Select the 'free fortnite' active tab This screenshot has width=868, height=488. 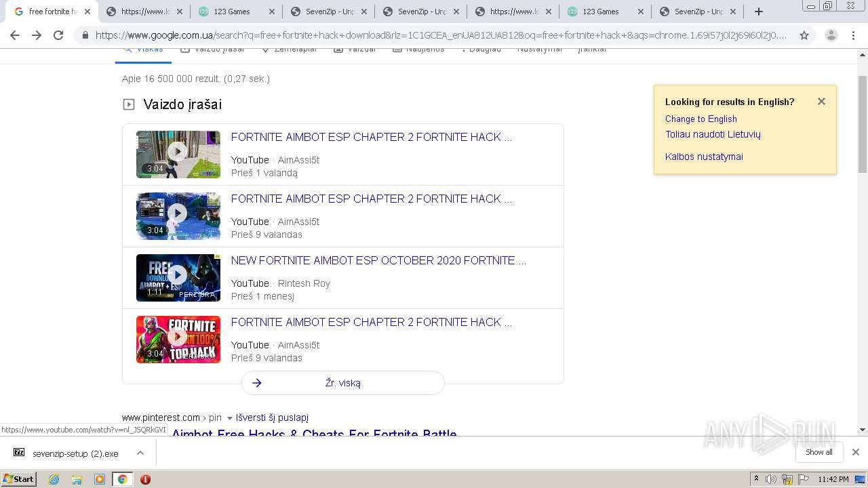pos(52,12)
